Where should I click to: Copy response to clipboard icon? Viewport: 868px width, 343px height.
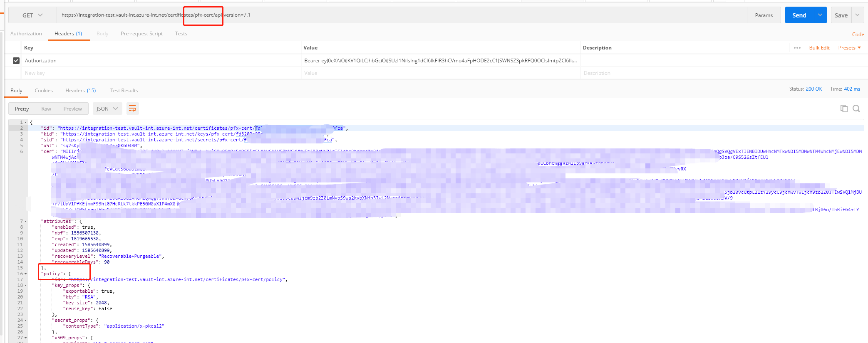(x=844, y=109)
